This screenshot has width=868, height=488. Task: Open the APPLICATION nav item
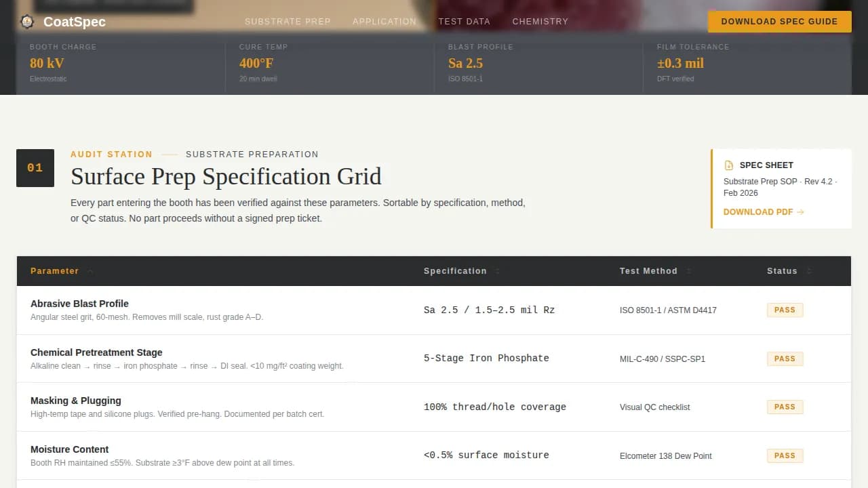tap(384, 21)
